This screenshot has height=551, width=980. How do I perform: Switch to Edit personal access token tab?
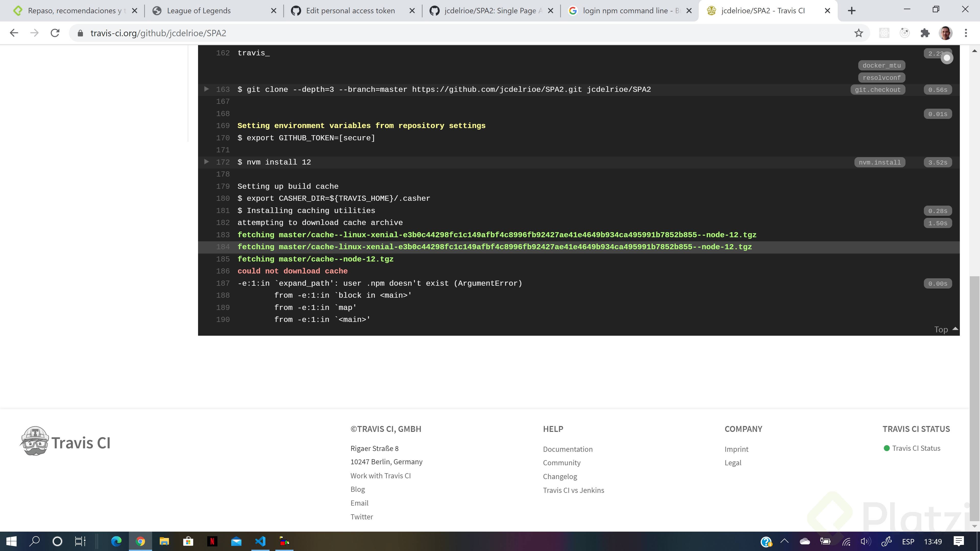(x=350, y=11)
